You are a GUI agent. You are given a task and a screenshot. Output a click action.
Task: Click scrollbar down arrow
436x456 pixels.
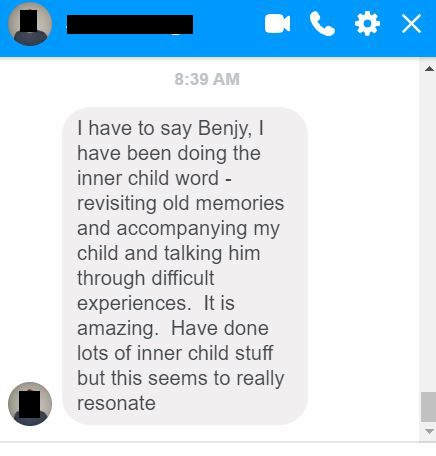point(429,431)
